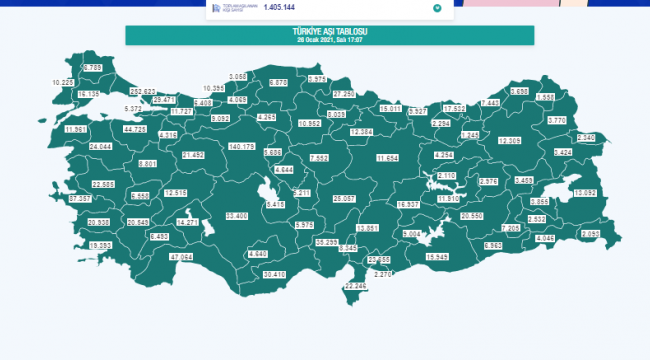Choose the province labeled 30.410
This screenshot has height=360, width=650.
click(274, 275)
